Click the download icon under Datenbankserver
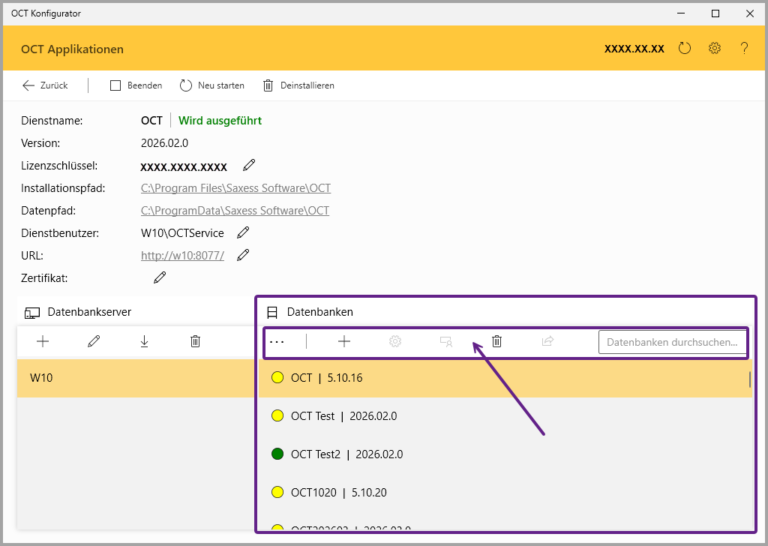Viewport: 768px width, 546px height. point(144,341)
